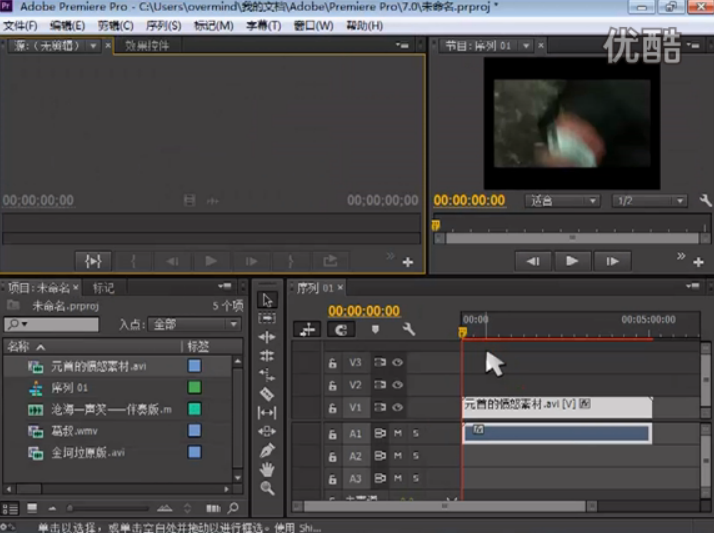This screenshot has width=714, height=533.
Task: Open timeline panel flyout menu
Action: coord(693,286)
